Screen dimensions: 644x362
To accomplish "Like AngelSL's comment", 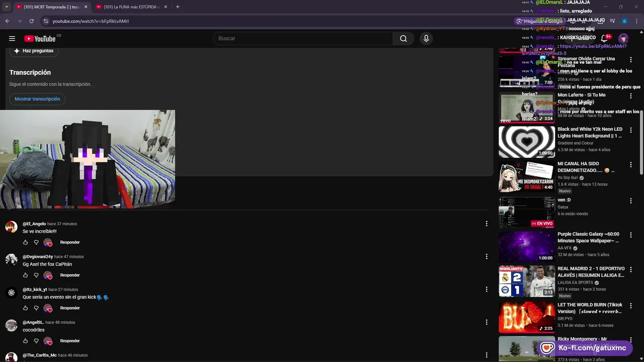I will tap(25, 341).
